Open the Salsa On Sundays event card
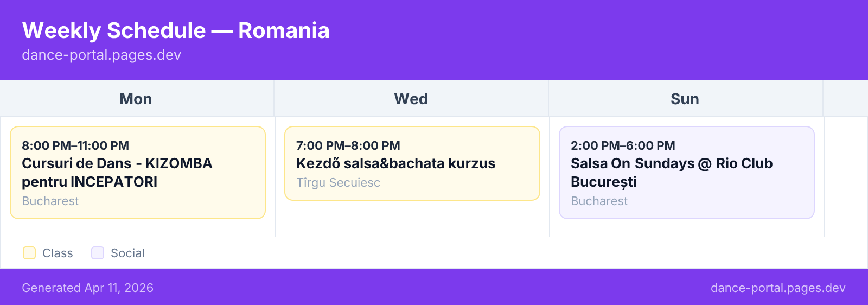Screen dimensions: 868x305 click(687, 173)
